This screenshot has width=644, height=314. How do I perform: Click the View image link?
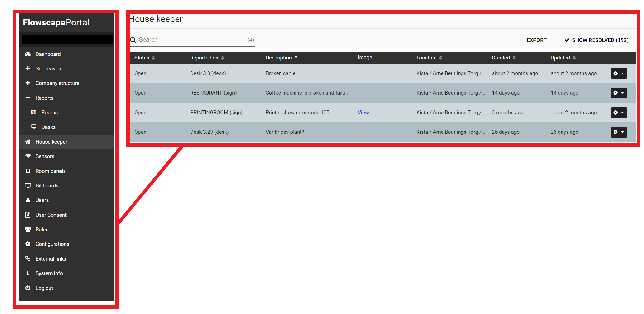tap(363, 113)
